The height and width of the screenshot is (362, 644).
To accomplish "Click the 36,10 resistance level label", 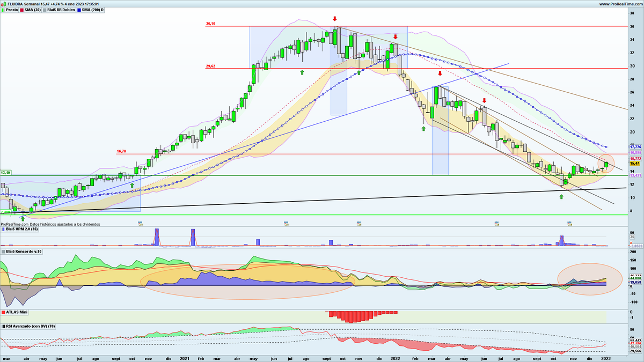I will (211, 24).
